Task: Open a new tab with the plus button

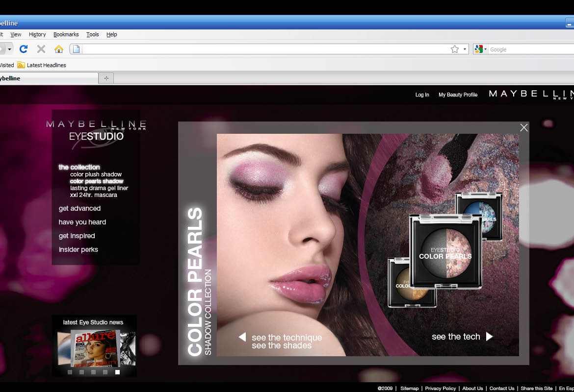Action: [106, 78]
